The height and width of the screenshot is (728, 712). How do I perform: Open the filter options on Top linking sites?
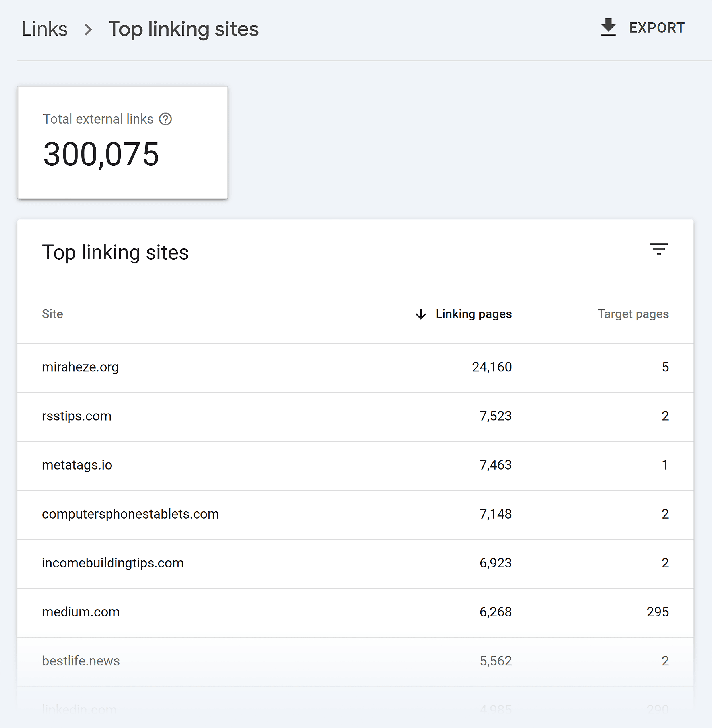click(x=659, y=250)
